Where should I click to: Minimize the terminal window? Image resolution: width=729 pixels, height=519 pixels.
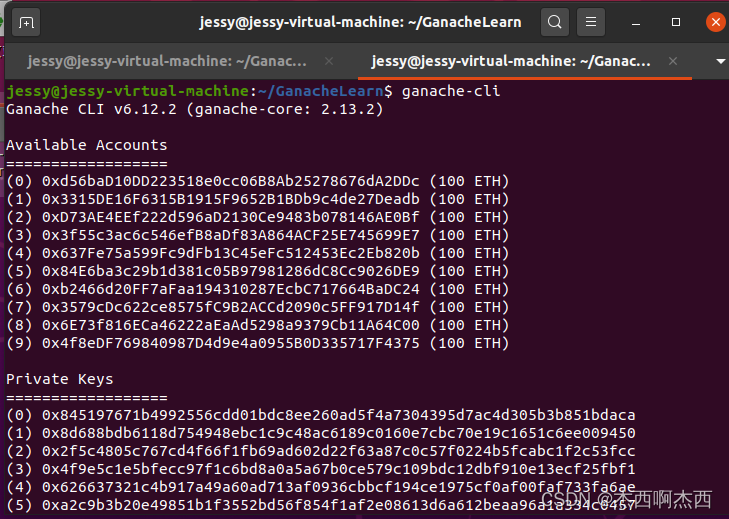636,22
